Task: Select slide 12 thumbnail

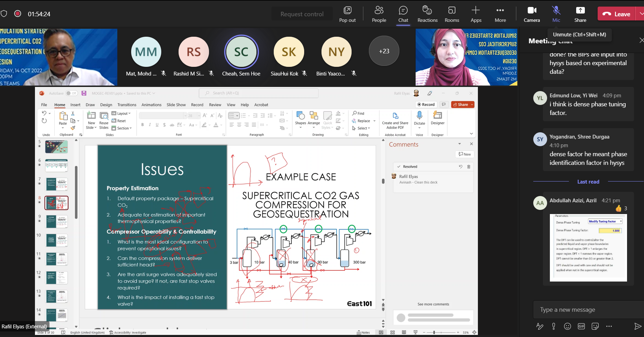Action: (x=56, y=278)
